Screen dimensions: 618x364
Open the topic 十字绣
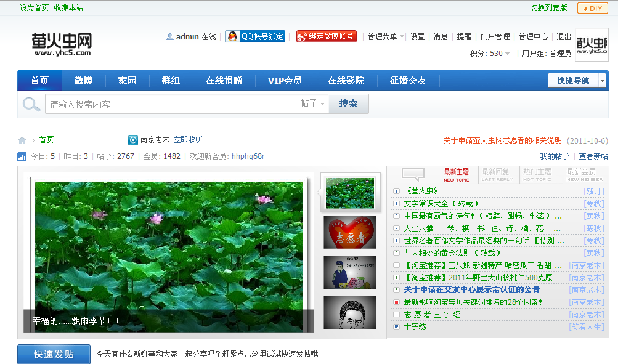click(415, 326)
